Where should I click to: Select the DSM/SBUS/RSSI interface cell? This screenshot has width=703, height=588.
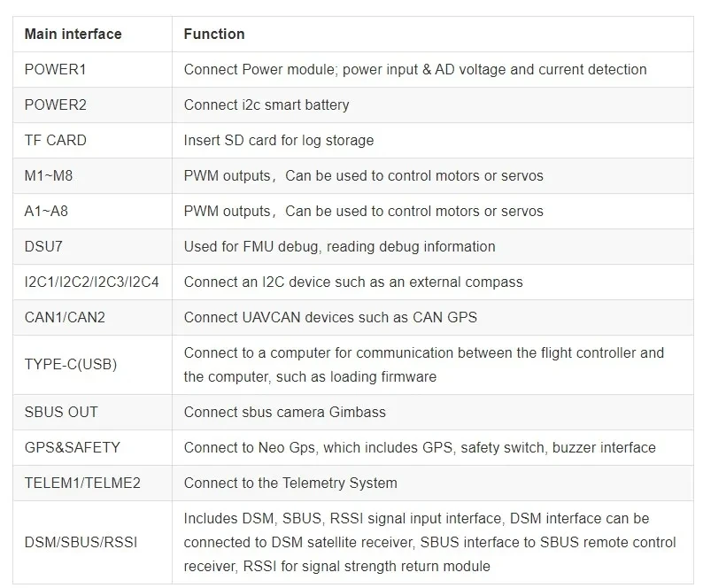tap(81, 542)
